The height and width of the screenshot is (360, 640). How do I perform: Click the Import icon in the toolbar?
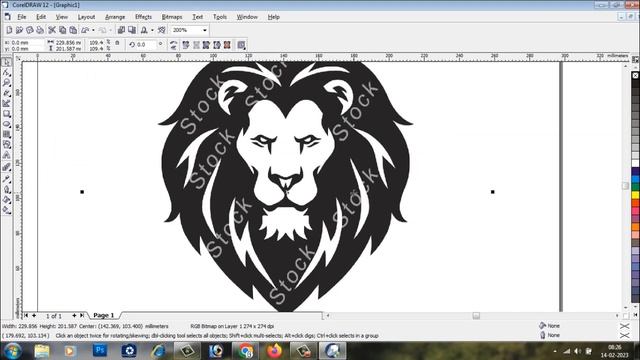tap(121, 30)
